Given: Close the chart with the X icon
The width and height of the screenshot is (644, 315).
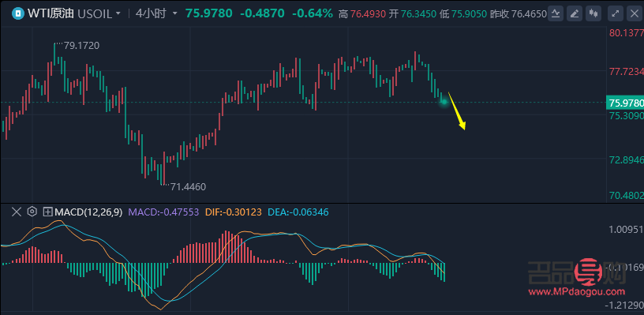Looking at the screenshot, I should point(635,13).
